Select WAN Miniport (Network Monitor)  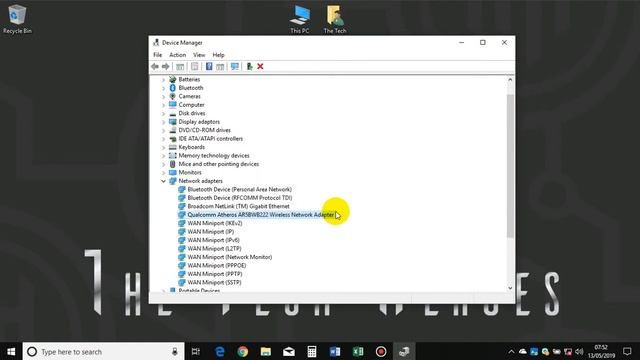click(x=230, y=257)
